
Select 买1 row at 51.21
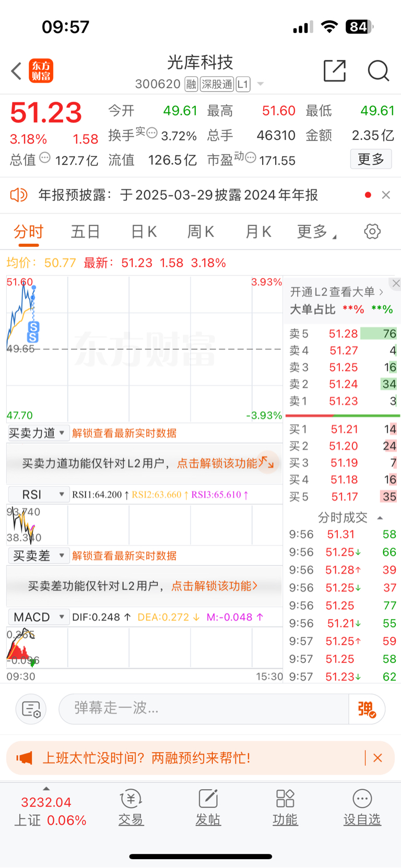pyautogui.click(x=343, y=429)
